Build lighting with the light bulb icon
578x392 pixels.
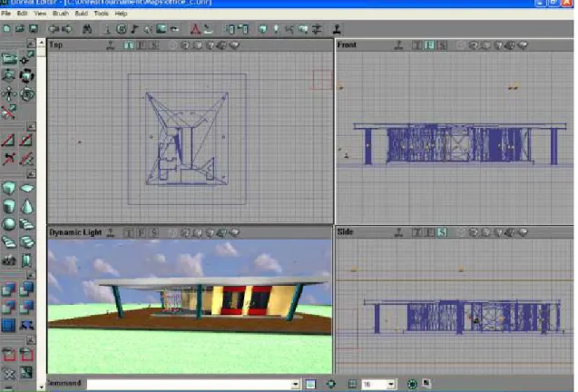pyautogui.click(x=276, y=29)
